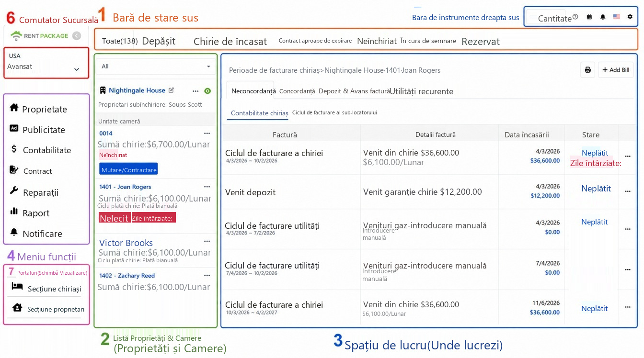Open unit 0014 link
Image resolution: width=644 pixels, height=358 pixels.
[106, 133]
